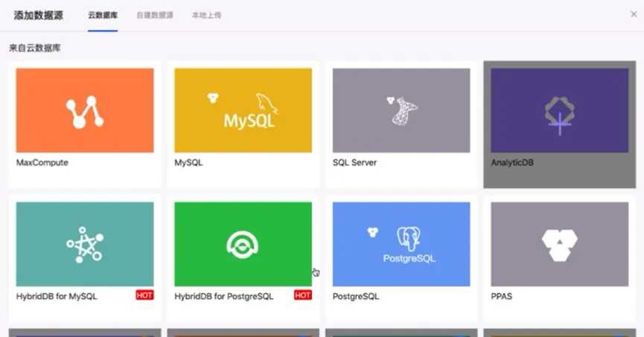Switch to the 云数据库 tab
Image resolution: width=644 pixels, height=337 pixels.
(103, 15)
